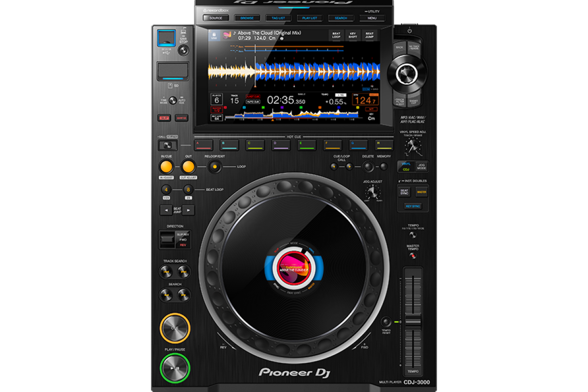Trigger Hot Cue D pad
This screenshot has height=392, width=588.
281,145
